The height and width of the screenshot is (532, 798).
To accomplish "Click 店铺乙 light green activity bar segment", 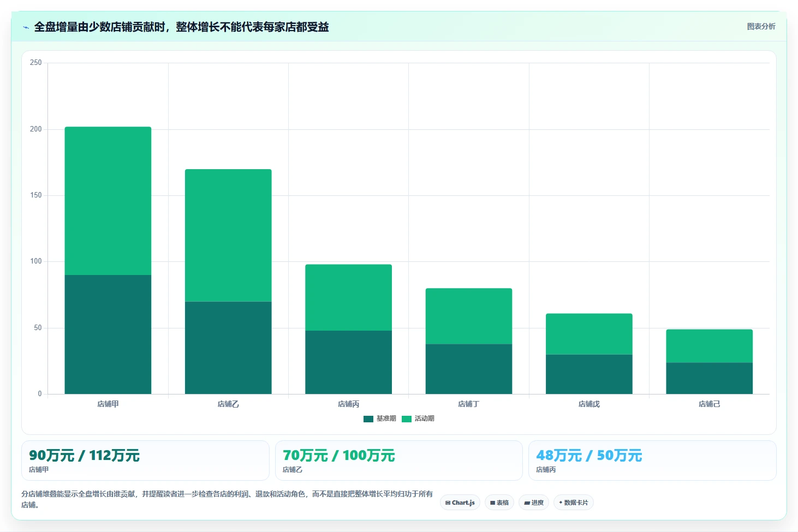I will [x=228, y=235].
